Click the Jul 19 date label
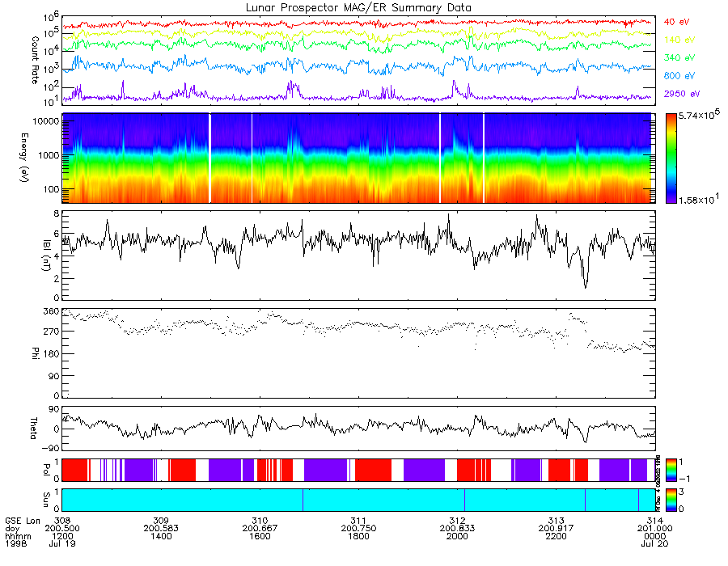This screenshot has height=566, width=728. pos(62,543)
